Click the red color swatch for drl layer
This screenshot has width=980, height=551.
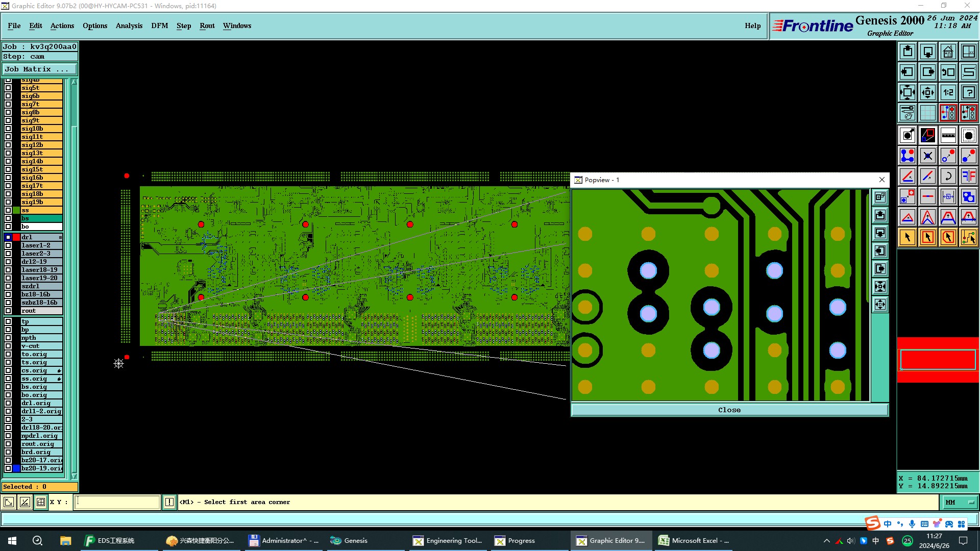tap(16, 237)
